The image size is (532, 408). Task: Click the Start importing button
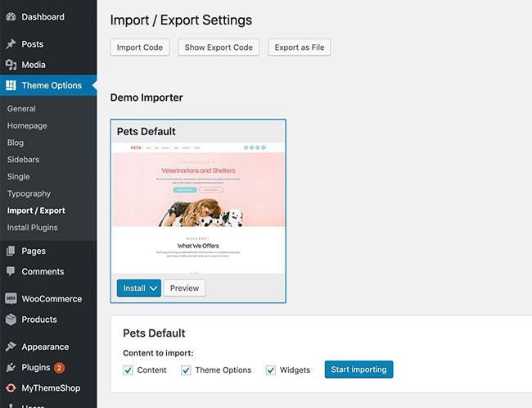tap(358, 369)
